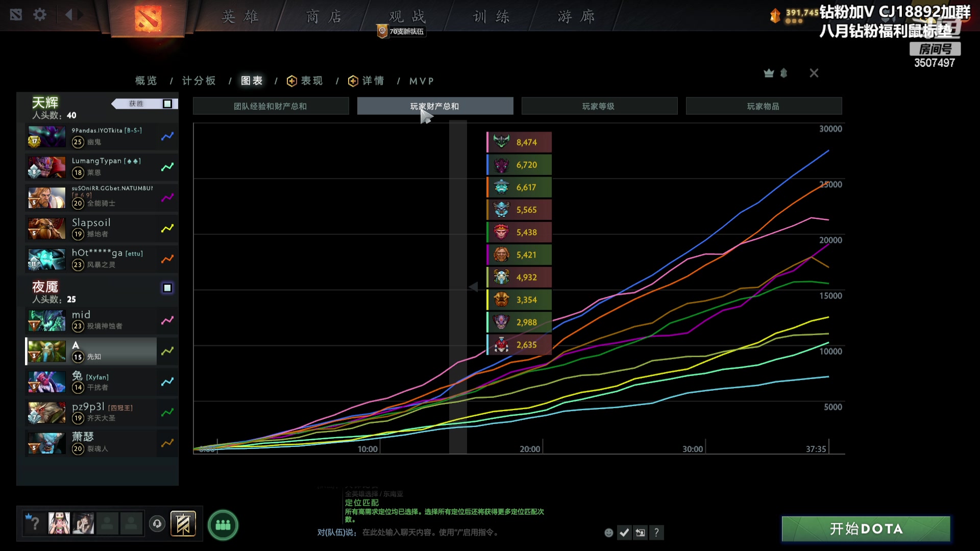Toggle graph line for player mid
The image size is (980, 551).
pyautogui.click(x=167, y=320)
